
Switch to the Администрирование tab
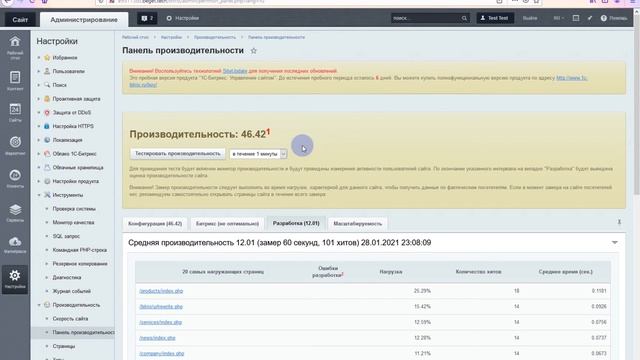pyautogui.click(x=84, y=19)
